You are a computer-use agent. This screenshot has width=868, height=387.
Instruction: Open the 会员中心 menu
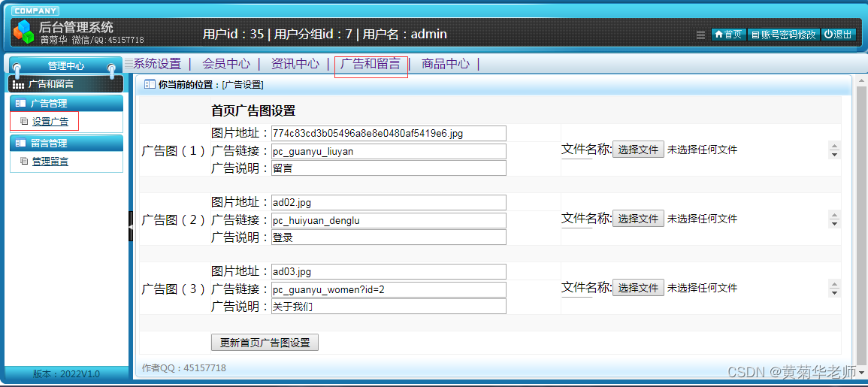click(x=226, y=64)
